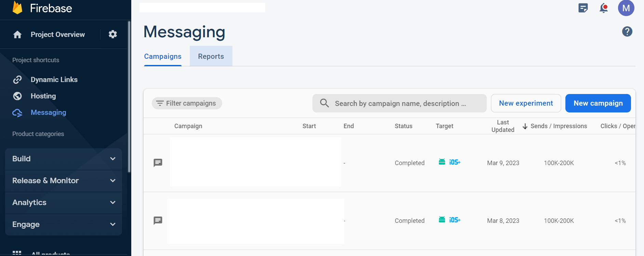Click the End column header

[x=349, y=126]
